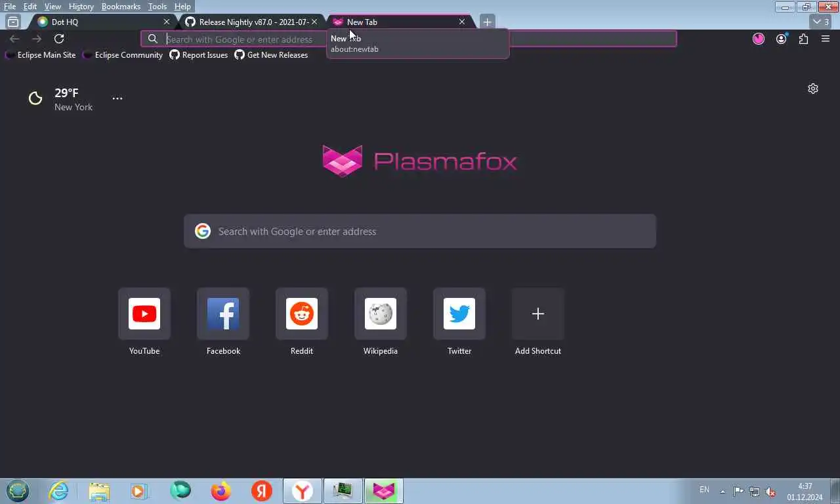This screenshot has width=840, height=504.
Task: Open the Eclipse Community bookmark
Action: coord(123,55)
